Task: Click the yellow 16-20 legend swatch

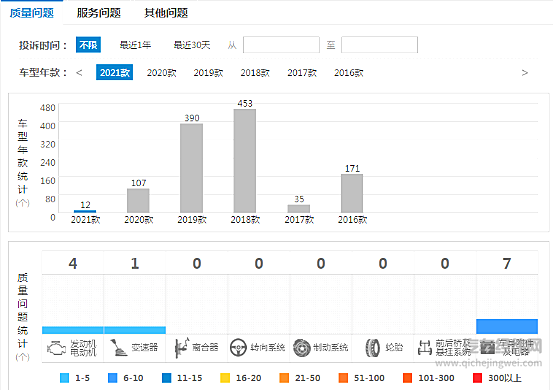Action: [225, 378]
